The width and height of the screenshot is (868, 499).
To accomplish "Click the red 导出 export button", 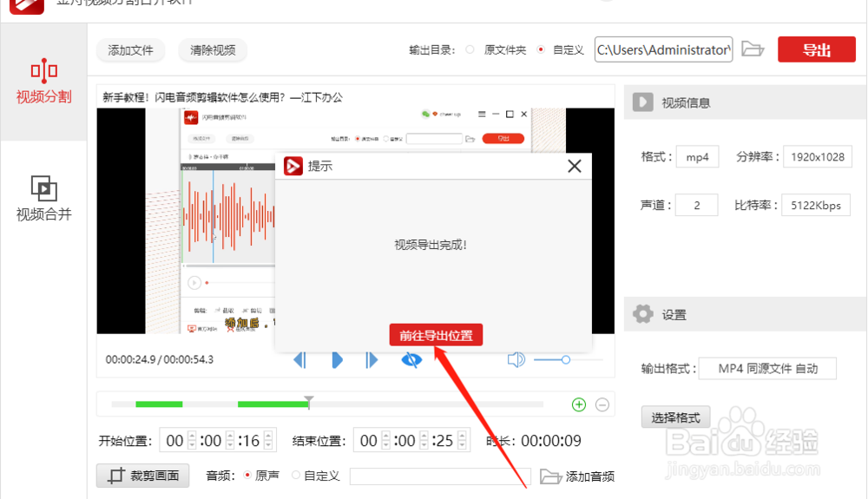I will coord(817,49).
